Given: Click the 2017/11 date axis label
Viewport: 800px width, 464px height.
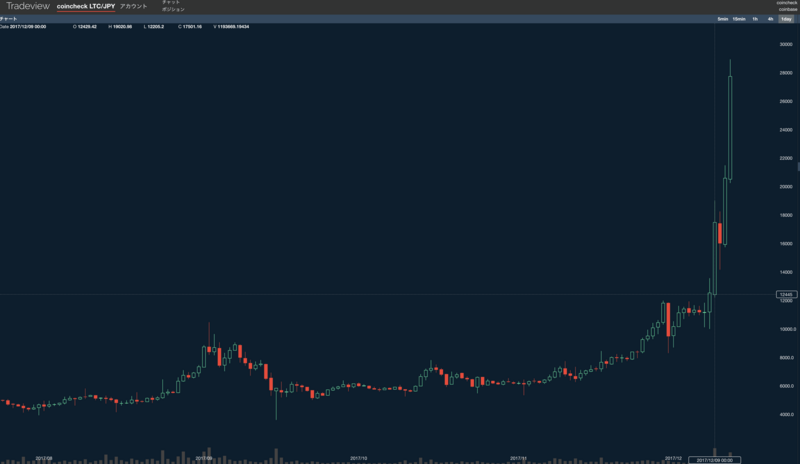Looking at the screenshot, I should coord(518,458).
